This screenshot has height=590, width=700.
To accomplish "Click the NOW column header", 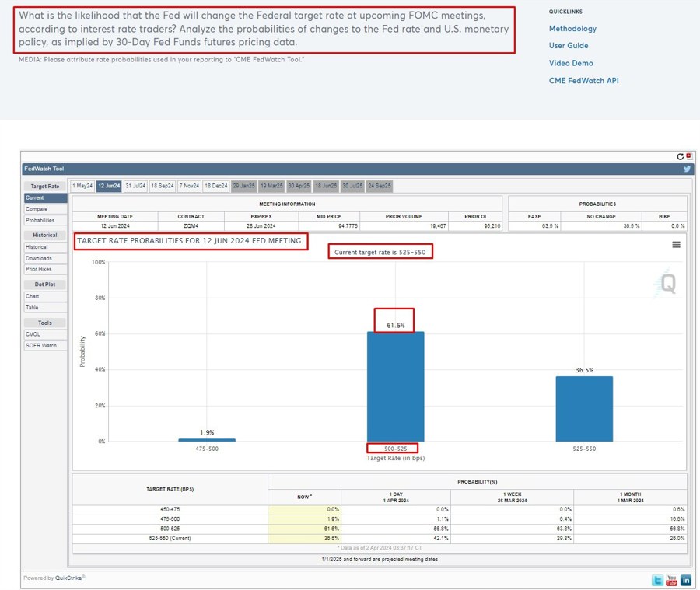I will pos(304,497).
